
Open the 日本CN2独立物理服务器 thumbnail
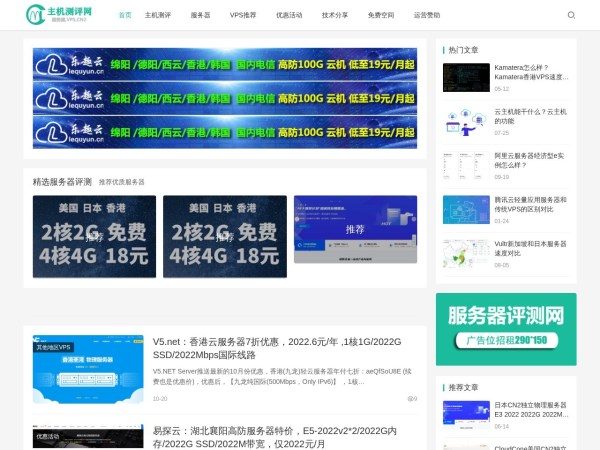(x=466, y=415)
